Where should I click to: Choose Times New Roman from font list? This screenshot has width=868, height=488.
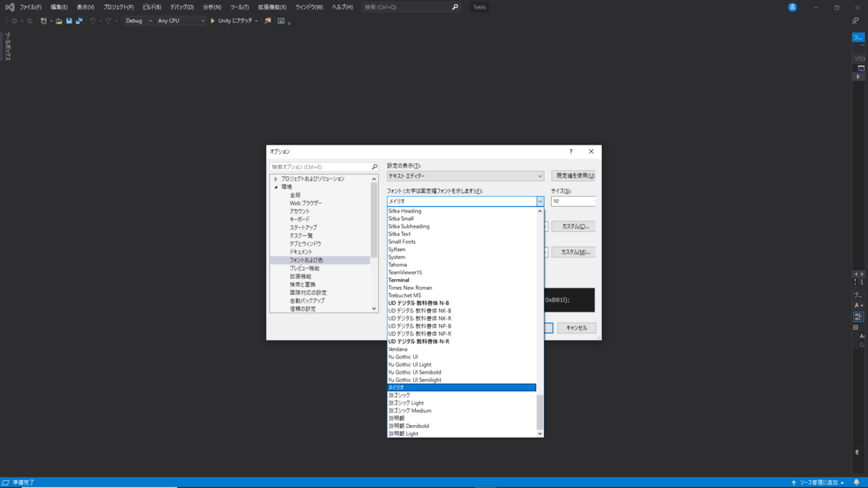coord(461,288)
